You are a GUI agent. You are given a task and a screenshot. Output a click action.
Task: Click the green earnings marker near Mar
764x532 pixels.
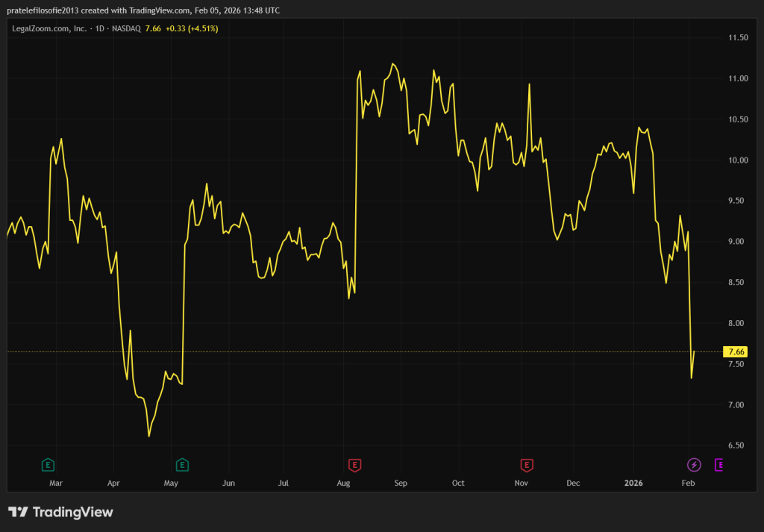point(48,466)
